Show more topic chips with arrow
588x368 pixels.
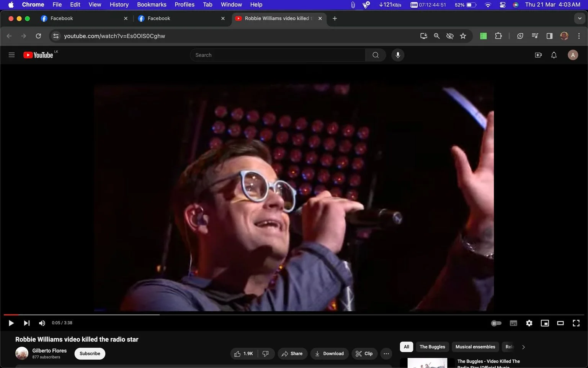pos(523,347)
